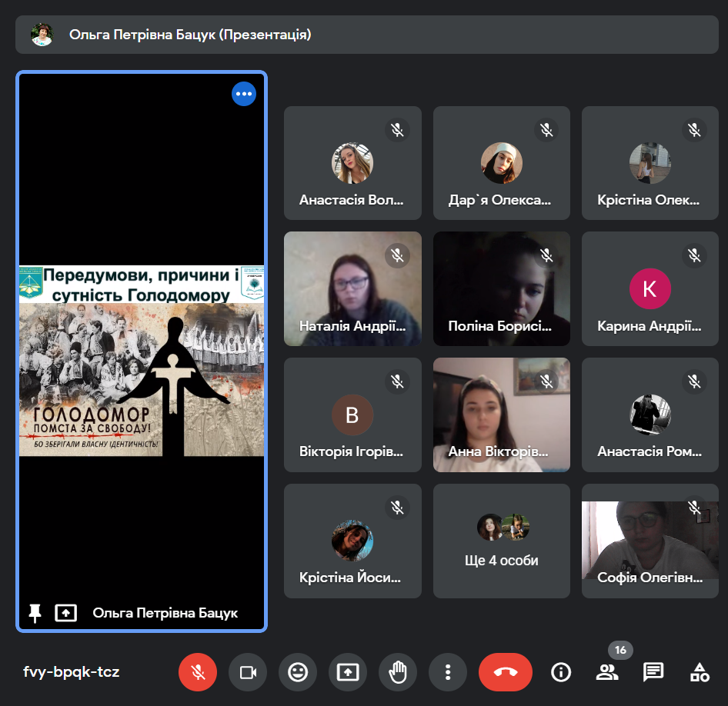Open the emoji reactions panel
The image size is (728, 706).
click(298, 672)
